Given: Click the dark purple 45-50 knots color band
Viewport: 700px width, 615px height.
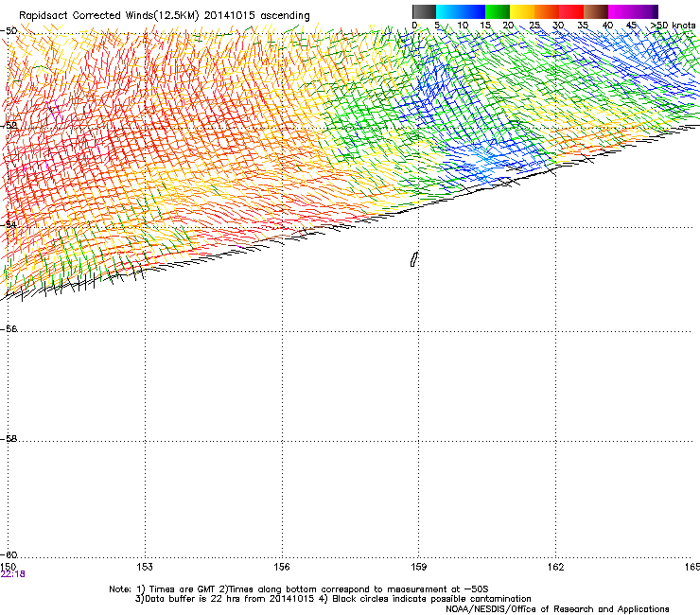Looking at the screenshot, I should pyautogui.click(x=645, y=11).
